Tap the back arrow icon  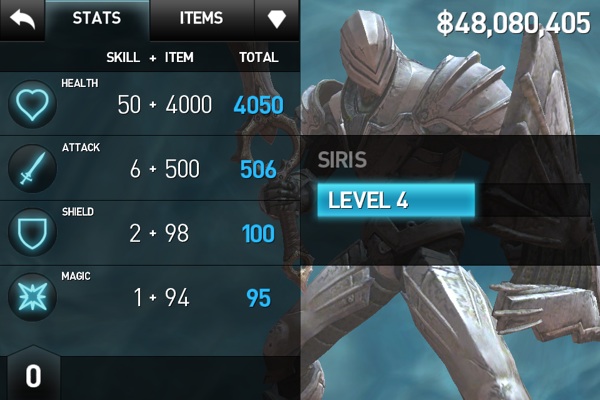tap(22, 19)
